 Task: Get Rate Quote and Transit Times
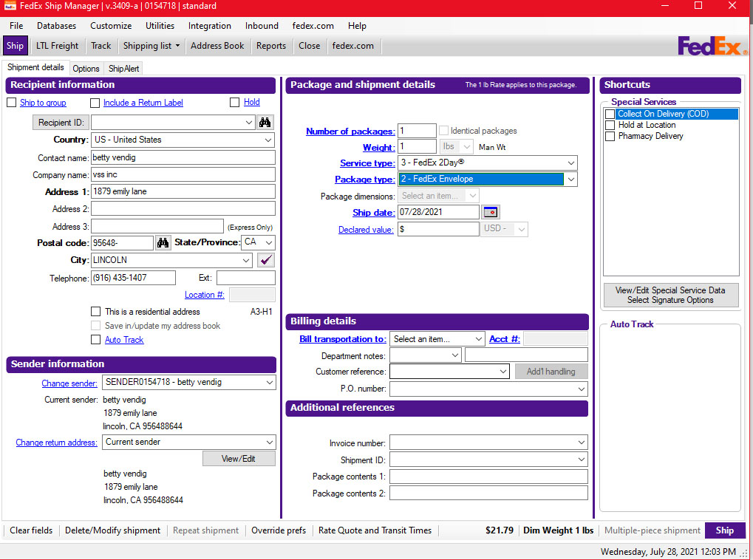(x=375, y=530)
